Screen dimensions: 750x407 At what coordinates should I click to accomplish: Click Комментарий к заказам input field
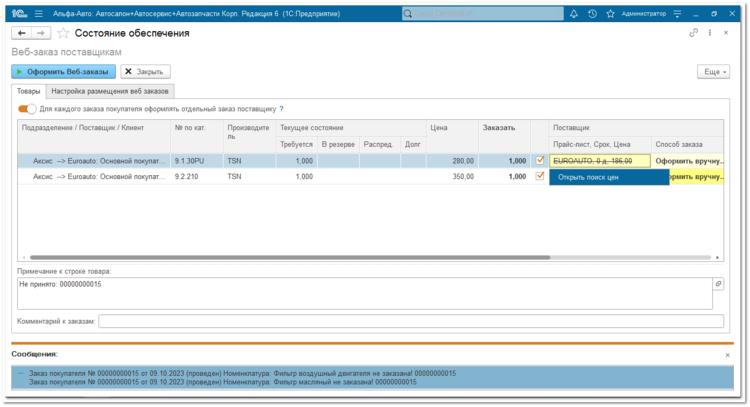411,321
